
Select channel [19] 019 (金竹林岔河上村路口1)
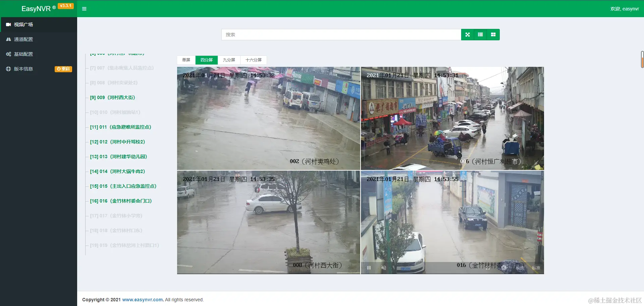tap(124, 245)
